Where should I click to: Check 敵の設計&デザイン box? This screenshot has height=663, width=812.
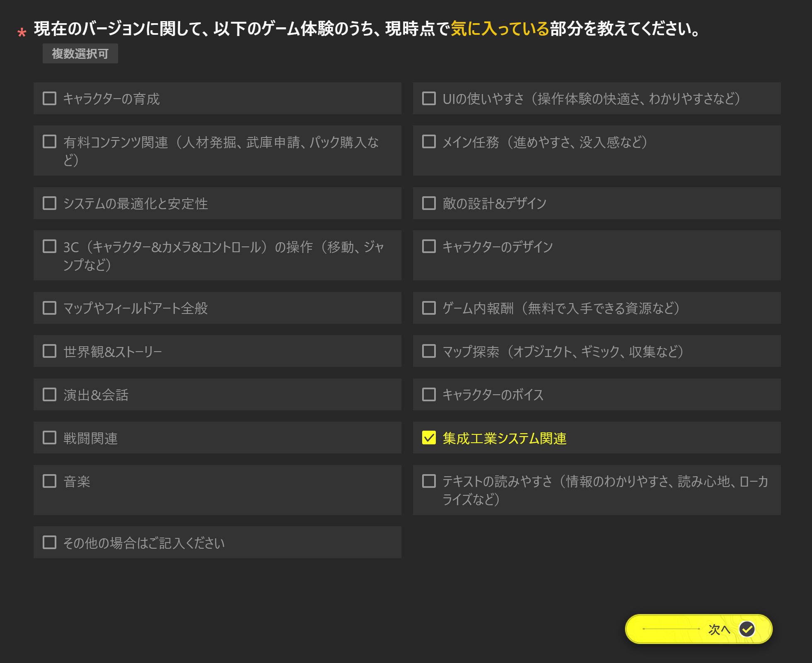[429, 203]
